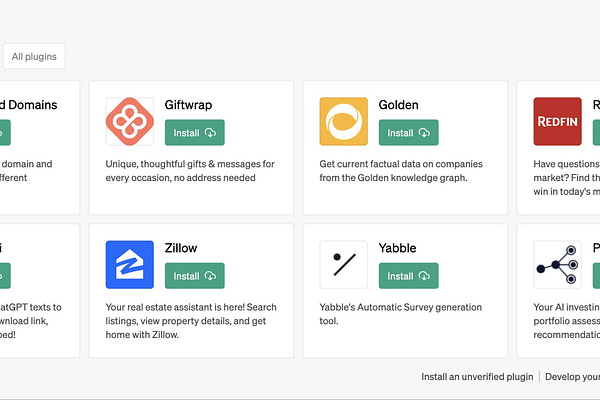Click the Golden knowledge graph description

401,171
